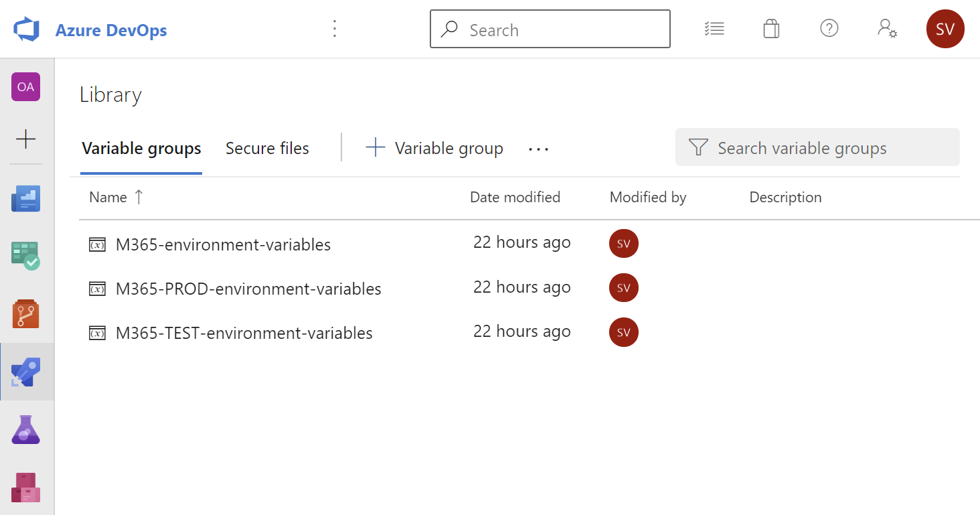Image resolution: width=980 pixels, height=515 pixels.
Task: Sort by the Name column header
Action: click(x=108, y=197)
